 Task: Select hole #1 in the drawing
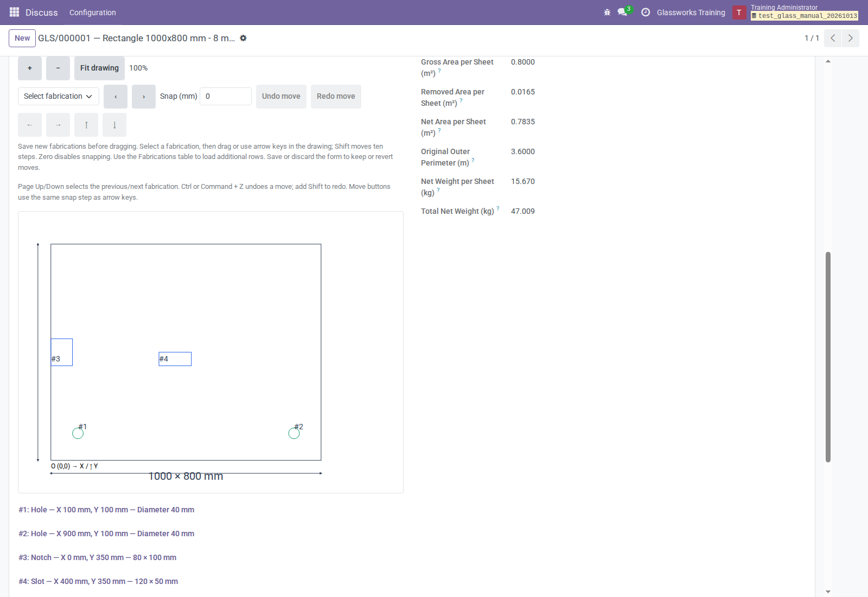(x=78, y=433)
